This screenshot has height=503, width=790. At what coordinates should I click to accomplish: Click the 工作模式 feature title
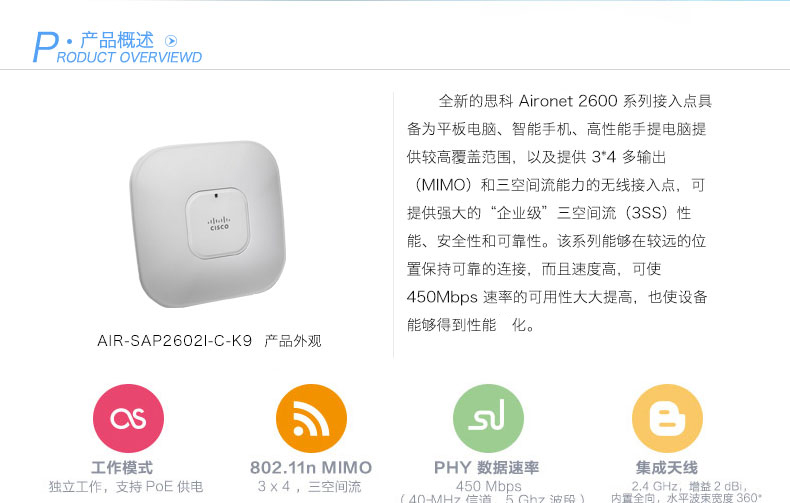pos(122,467)
